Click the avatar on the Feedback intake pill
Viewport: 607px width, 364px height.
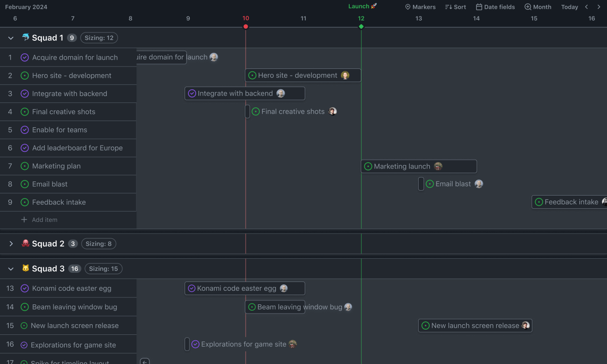(604, 202)
